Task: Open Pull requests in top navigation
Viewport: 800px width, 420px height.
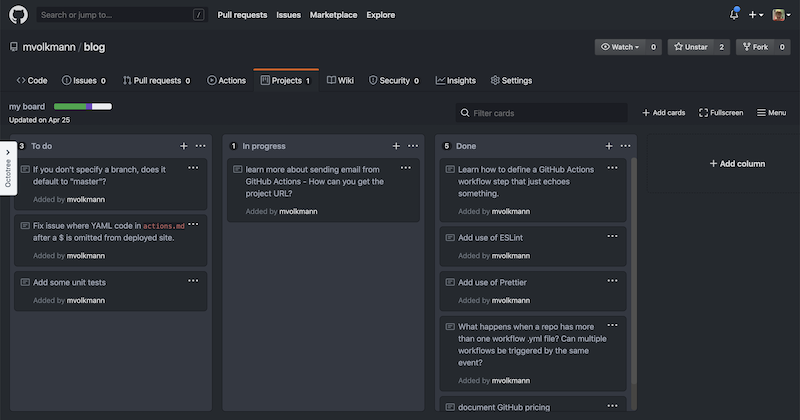Action: click(x=242, y=15)
